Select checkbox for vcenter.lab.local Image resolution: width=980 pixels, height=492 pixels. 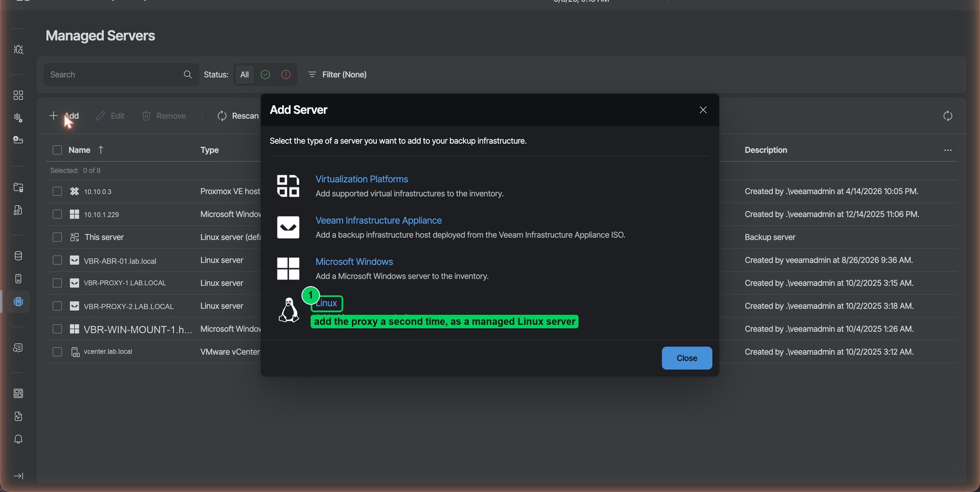pos(57,351)
